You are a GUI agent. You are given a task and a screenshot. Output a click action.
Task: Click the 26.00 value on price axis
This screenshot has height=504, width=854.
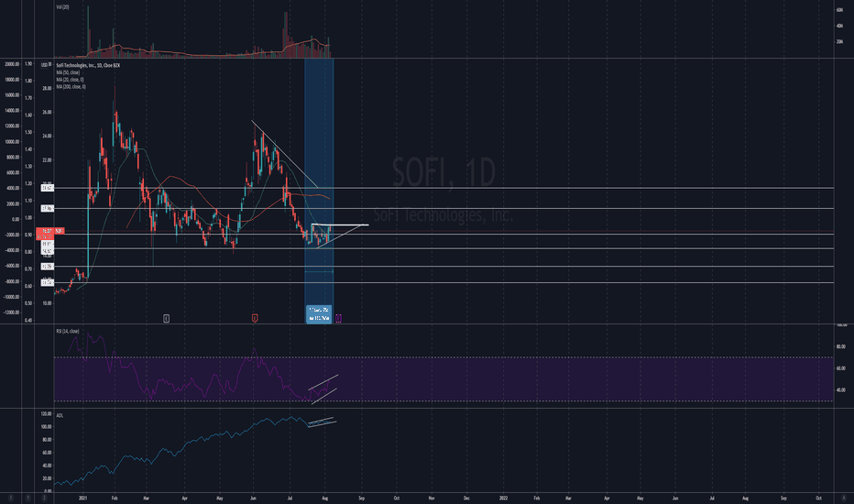[47, 112]
